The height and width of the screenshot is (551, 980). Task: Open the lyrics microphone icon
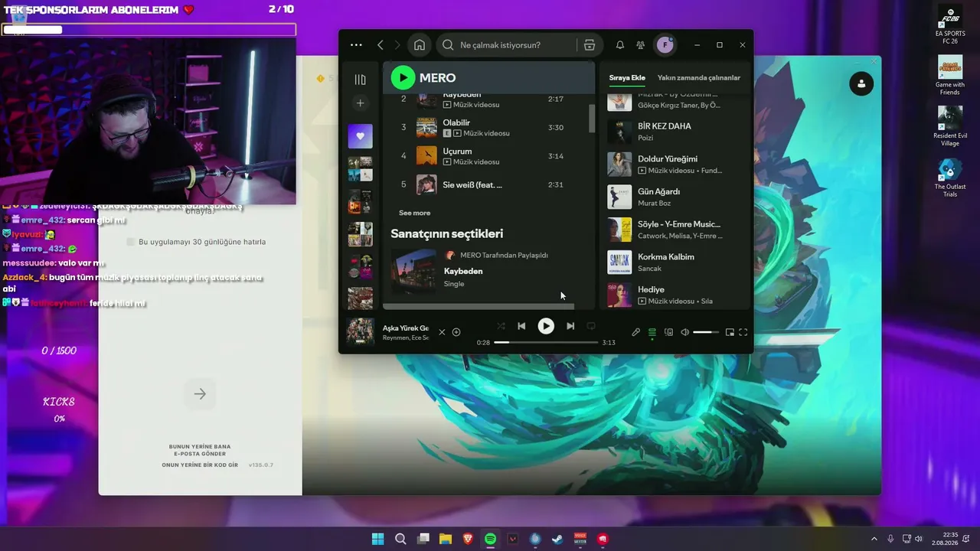coord(635,332)
